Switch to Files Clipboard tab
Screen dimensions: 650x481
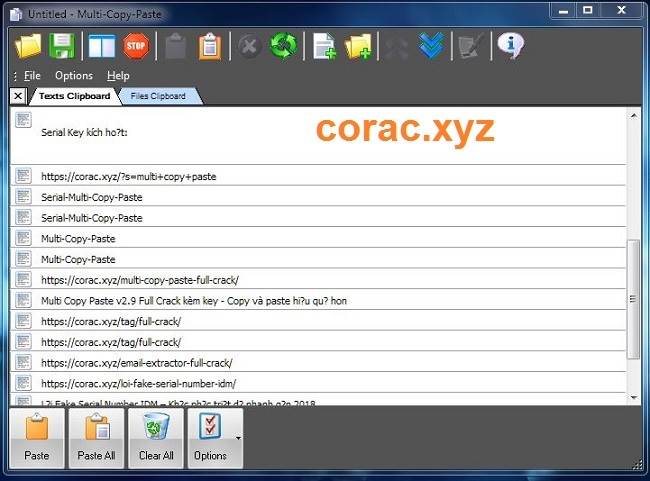point(158,96)
